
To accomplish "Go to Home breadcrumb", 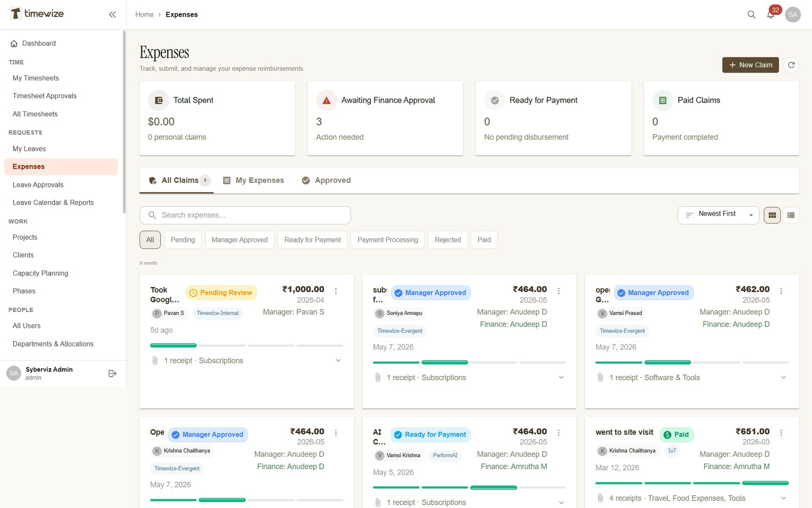I will click(x=144, y=15).
